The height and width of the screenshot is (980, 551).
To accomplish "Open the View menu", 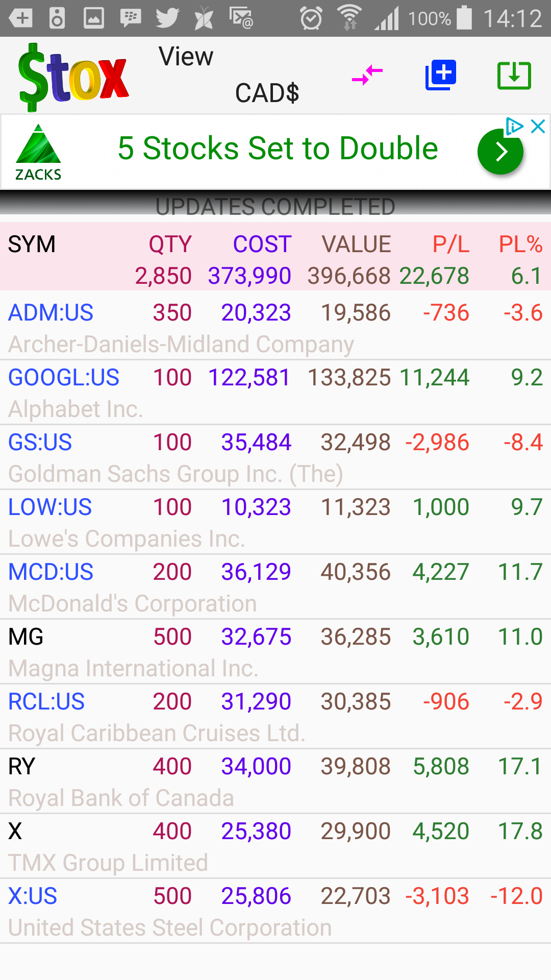I will [x=186, y=57].
